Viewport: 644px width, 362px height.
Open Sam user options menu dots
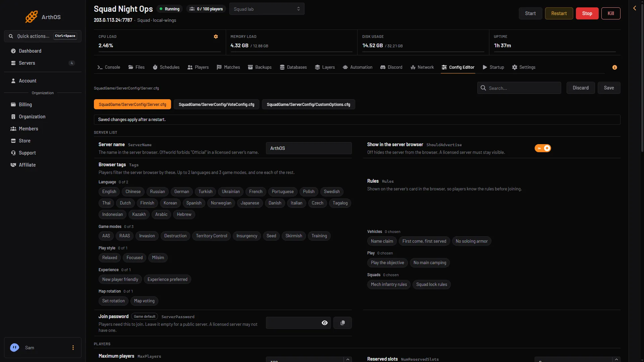[x=73, y=348]
